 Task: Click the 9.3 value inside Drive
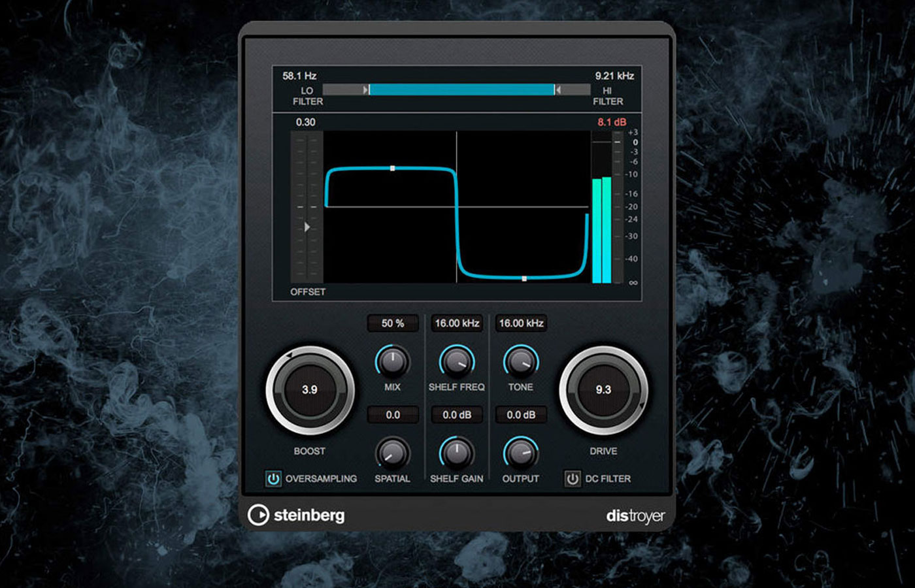pos(603,390)
